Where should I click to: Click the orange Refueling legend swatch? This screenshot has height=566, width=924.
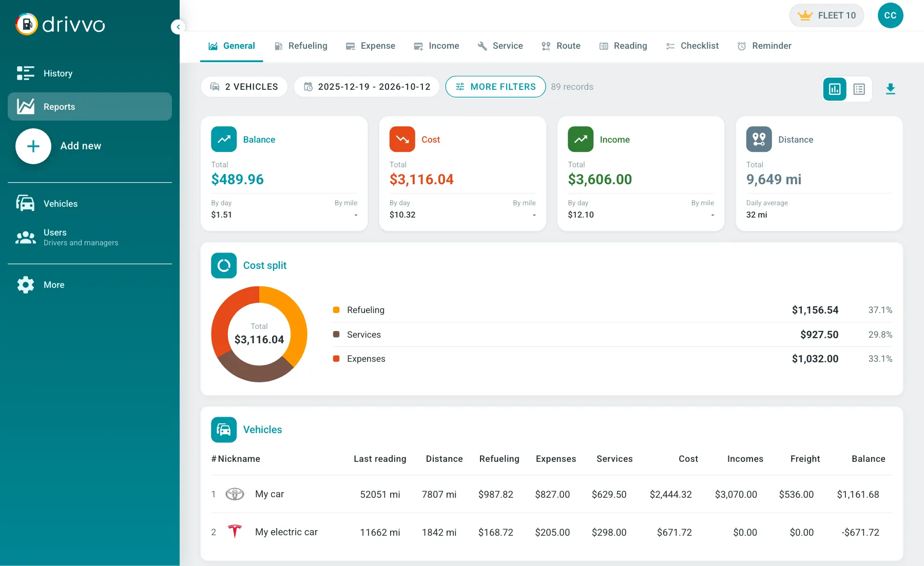pos(336,310)
